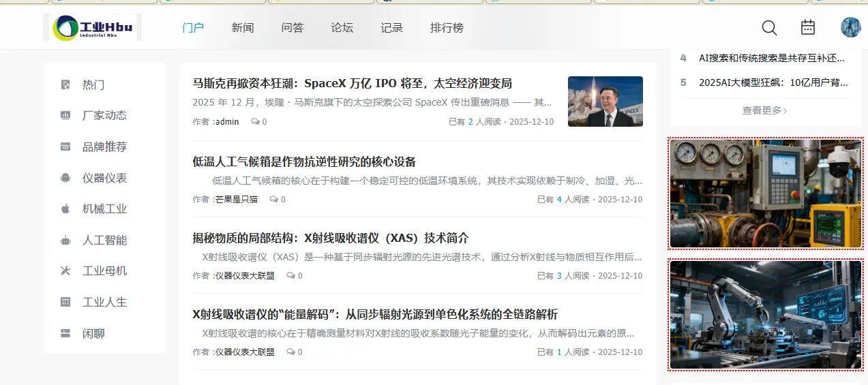Click comment bubble icon on SpaceX article
This screenshot has width=868, height=385.
coord(255,122)
